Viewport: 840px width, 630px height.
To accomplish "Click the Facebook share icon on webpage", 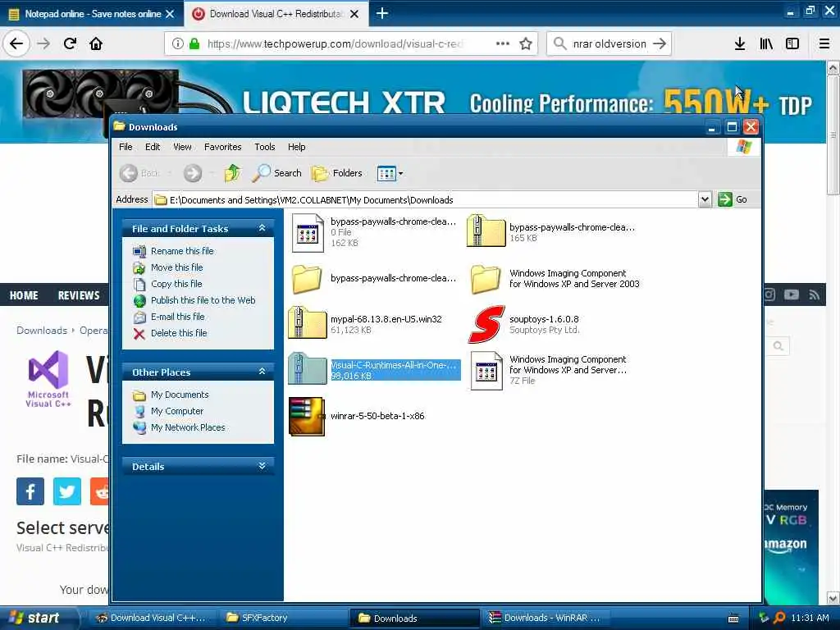I will (x=30, y=491).
